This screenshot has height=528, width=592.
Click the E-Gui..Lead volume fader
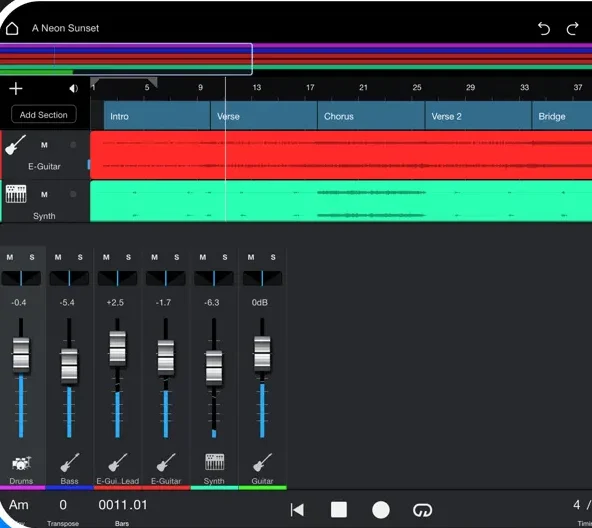tap(117, 348)
